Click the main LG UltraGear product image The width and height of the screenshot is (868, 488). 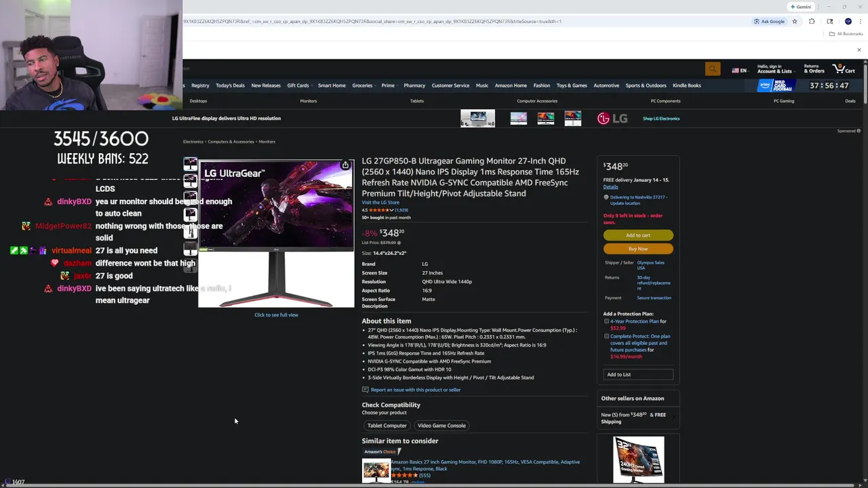[276, 234]
